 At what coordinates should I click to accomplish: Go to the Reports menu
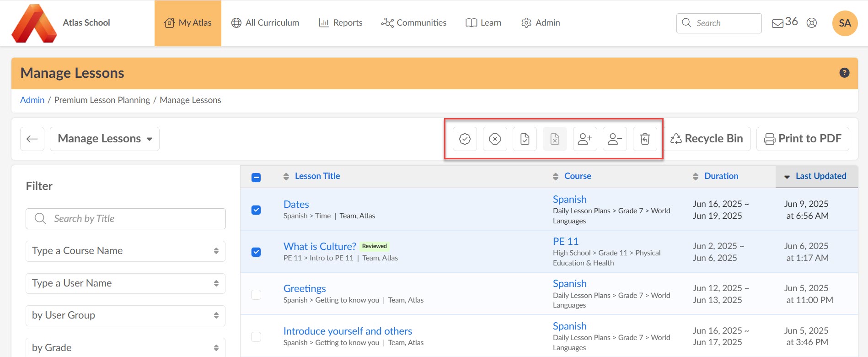[x=341, y=23]
